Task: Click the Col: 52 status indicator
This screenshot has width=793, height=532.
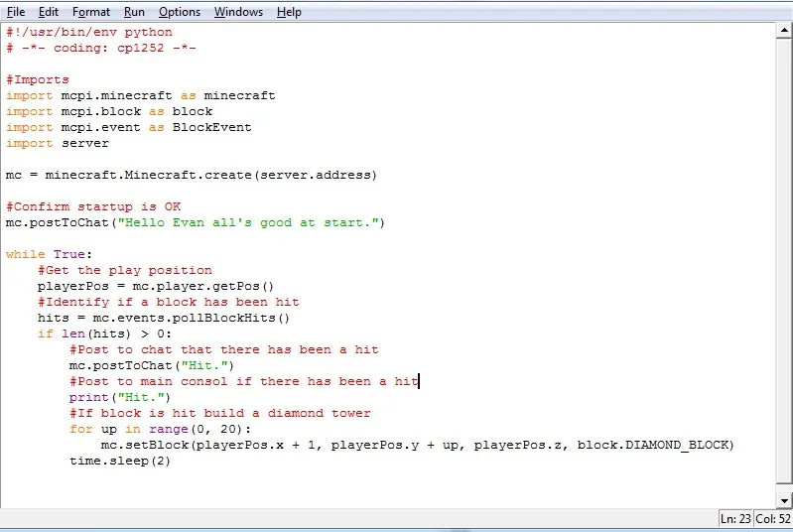Action: tap(772, 519)
